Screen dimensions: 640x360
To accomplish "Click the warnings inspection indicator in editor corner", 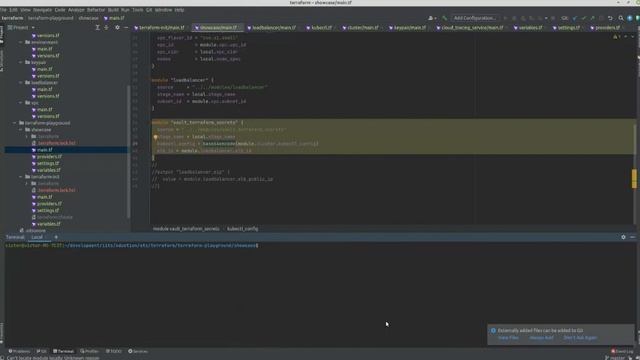I will coord(616,37).
